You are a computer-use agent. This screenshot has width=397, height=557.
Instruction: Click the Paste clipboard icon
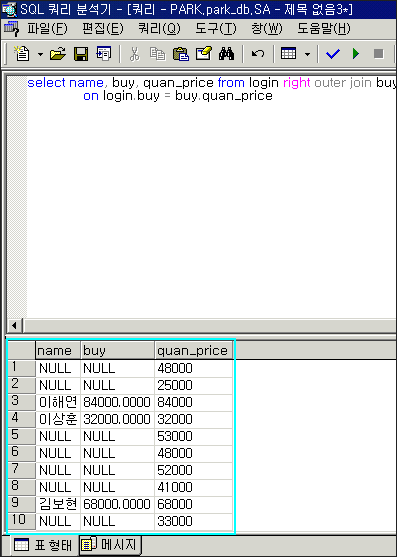coord(180,54)
